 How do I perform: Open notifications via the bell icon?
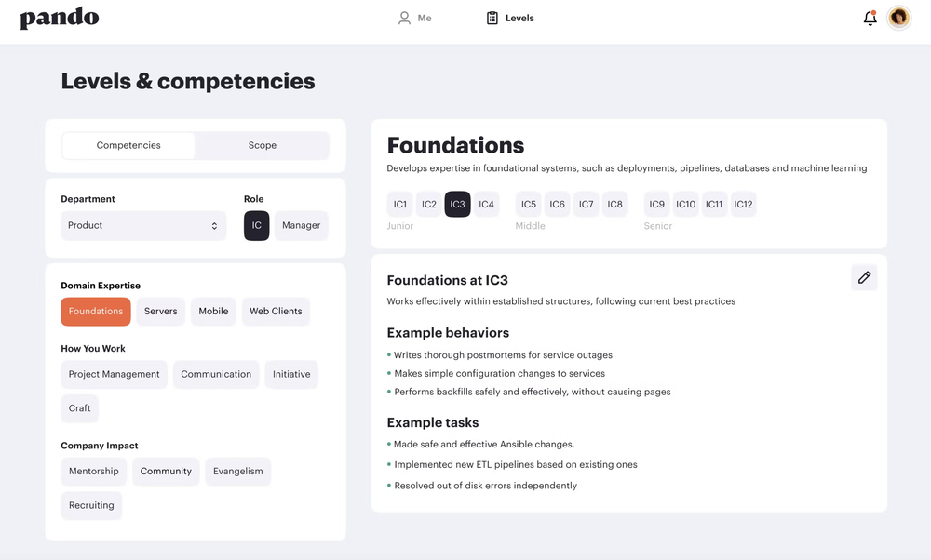point(870,18)
